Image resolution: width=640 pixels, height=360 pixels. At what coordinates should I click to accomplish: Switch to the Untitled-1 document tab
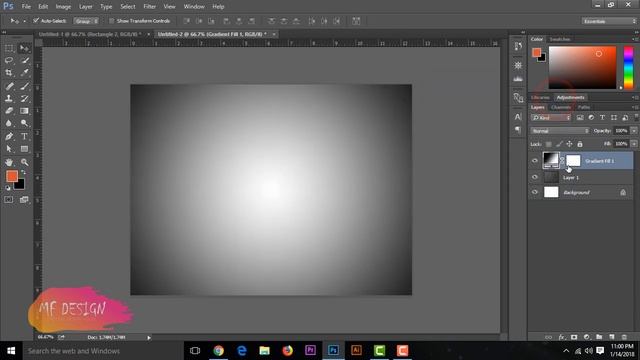click(90, 34)
